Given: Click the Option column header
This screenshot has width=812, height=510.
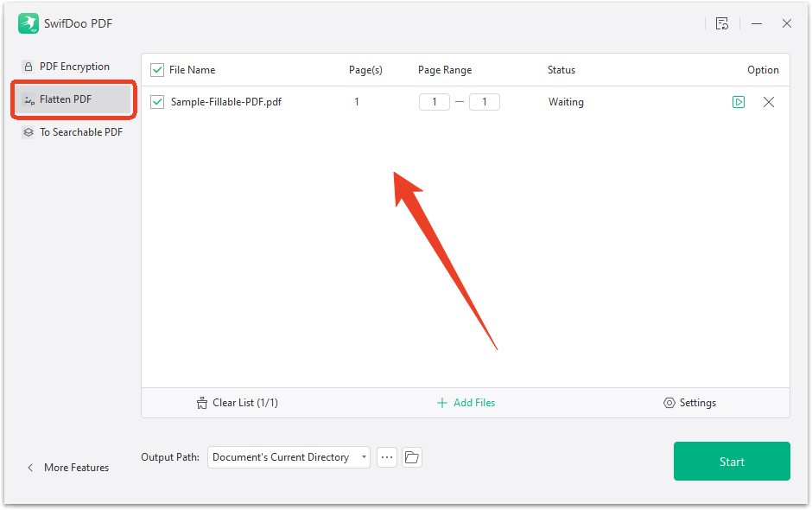Looking at the screenshot, I should coord(763,70).
